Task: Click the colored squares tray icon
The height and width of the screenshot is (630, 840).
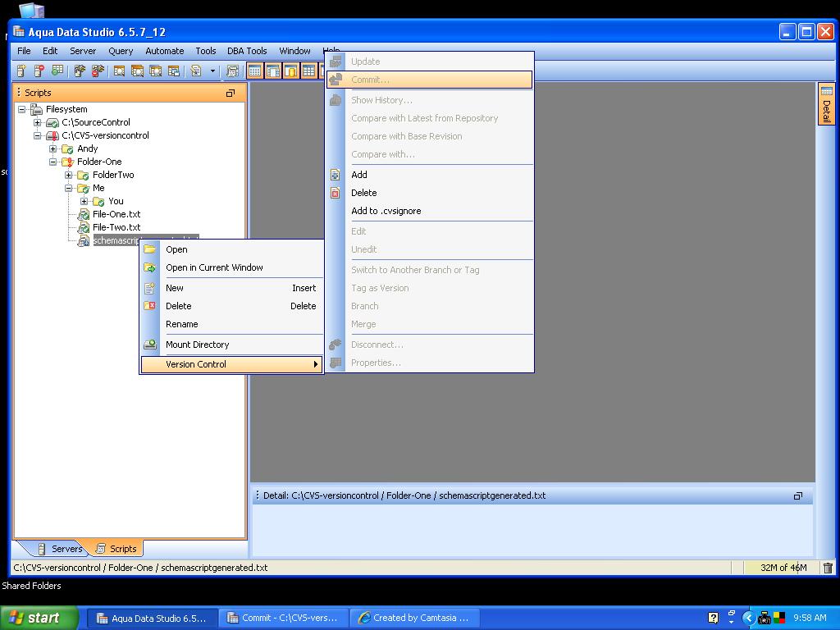Action: (x=779, y=618)
